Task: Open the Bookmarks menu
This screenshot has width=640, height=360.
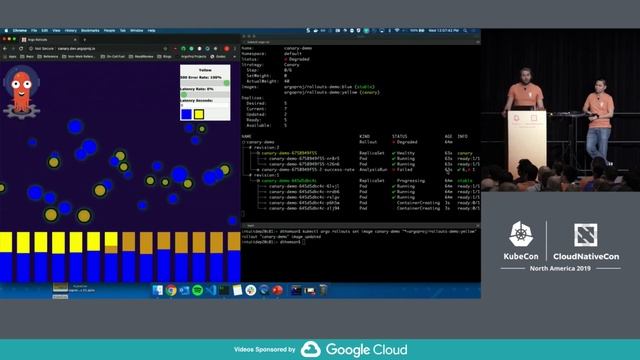Action: (90, 31)
